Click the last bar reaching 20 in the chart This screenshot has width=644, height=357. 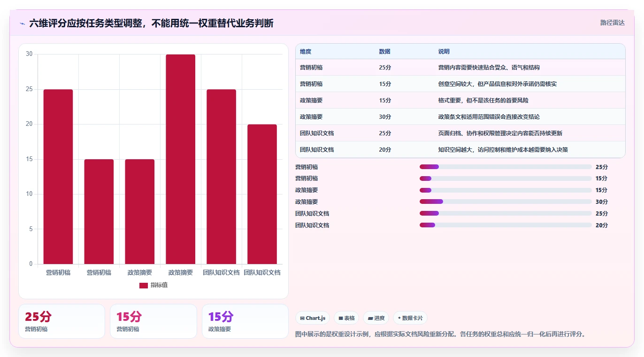[262, 194]
